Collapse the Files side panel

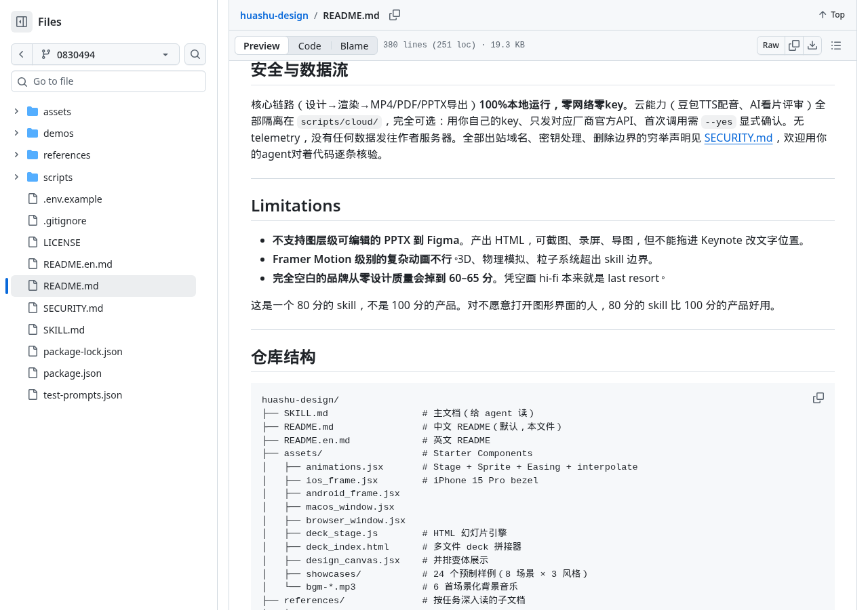(22, 22)
